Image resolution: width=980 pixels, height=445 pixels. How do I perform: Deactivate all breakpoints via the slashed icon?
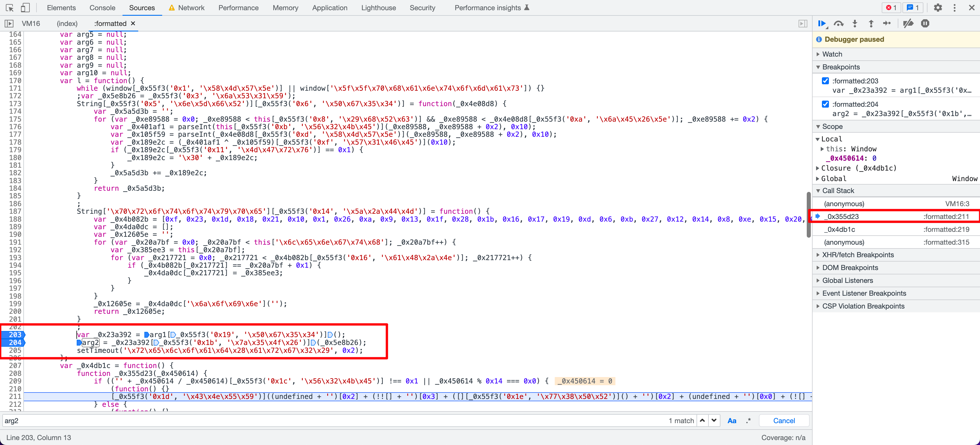(908, 23)
